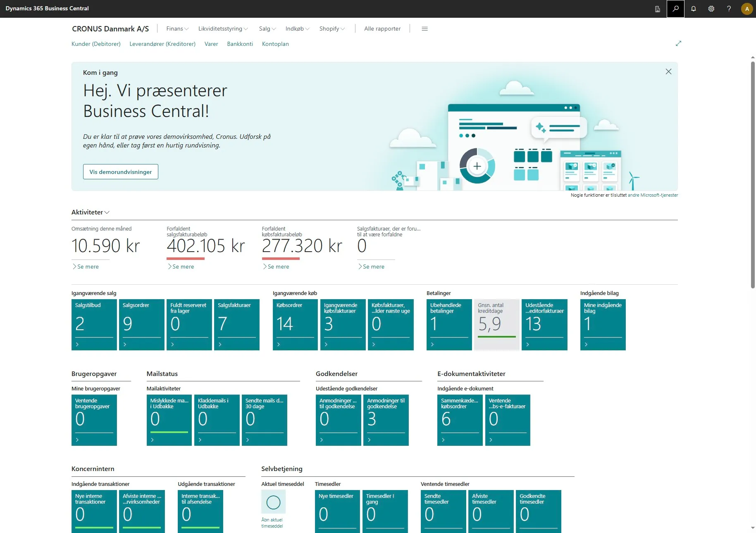Open the Mislykkede mails i Udbakke tile
Image resolution: width=756 pixels, height=533 pixels.
point(169,420)
